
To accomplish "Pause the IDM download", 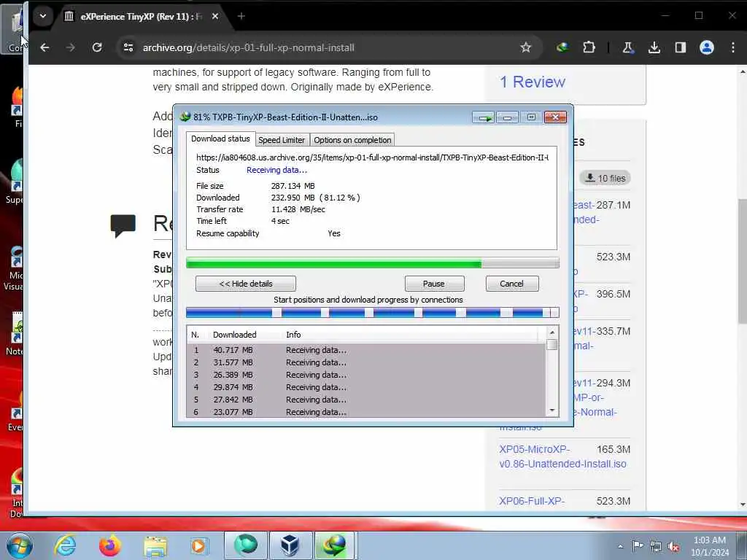I will point(434,284).
